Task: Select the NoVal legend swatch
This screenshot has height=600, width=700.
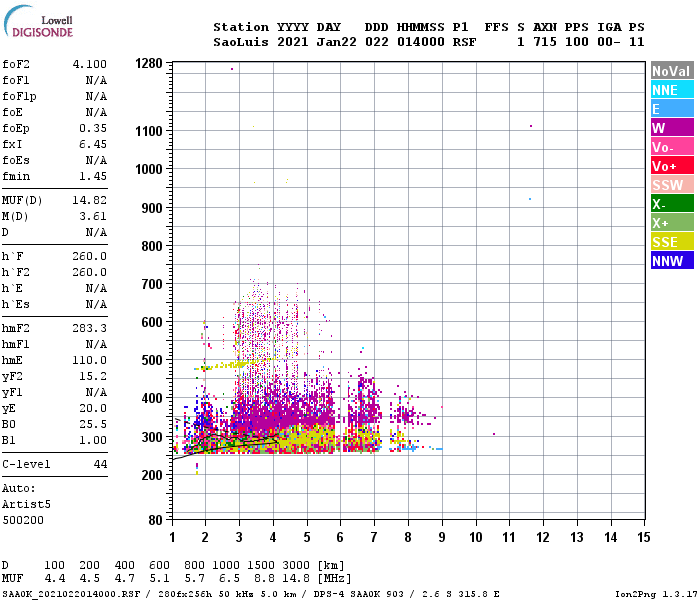Action: pos(672,71)
